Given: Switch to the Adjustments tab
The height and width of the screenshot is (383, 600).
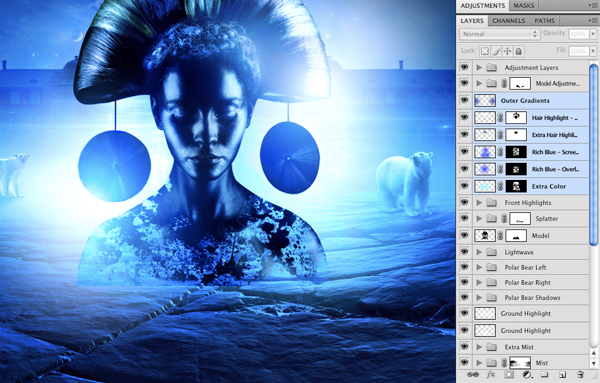Looking at the screenshot, I should pyautogui.click(x=483, y=5).
